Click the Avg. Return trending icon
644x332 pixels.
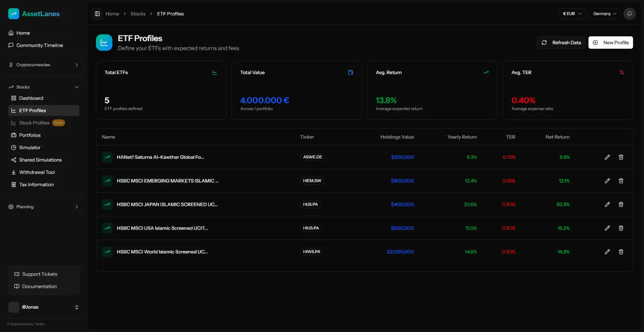point(486,73)
